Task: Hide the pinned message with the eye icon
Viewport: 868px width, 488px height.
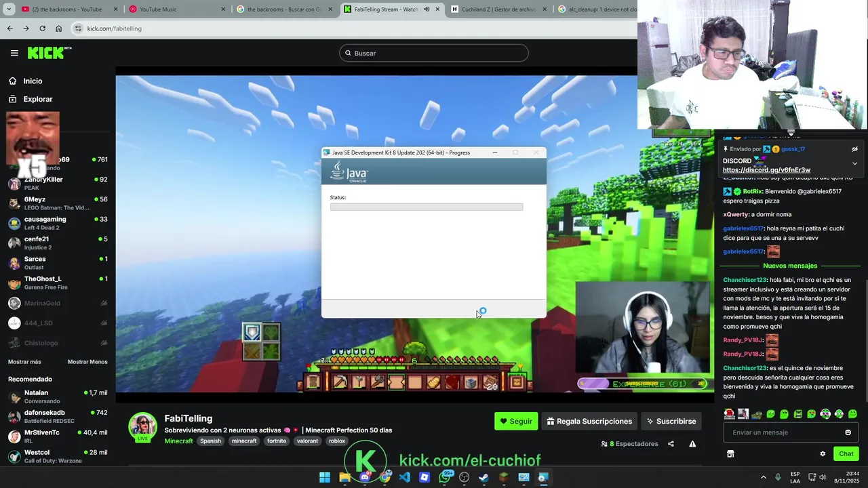Action: [x=854, y=149]
